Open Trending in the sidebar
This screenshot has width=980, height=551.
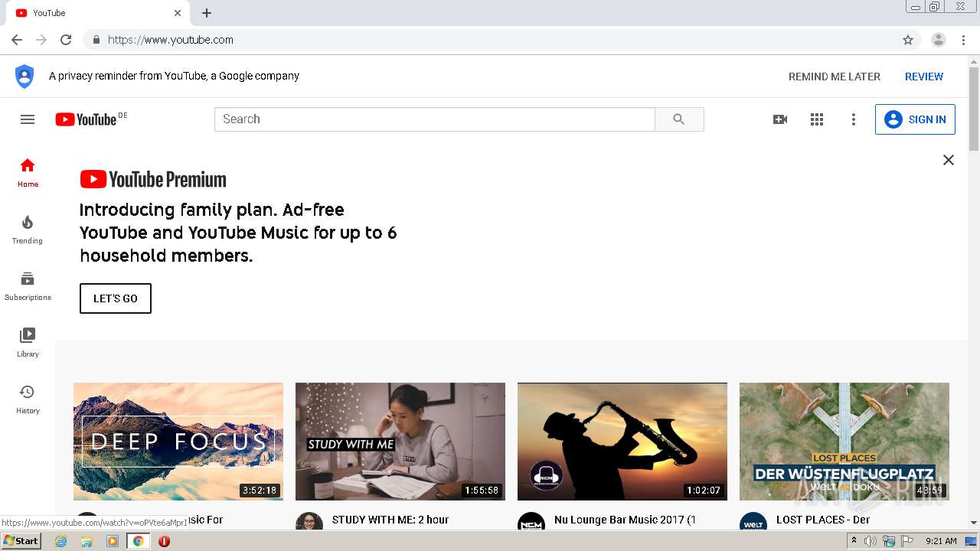[28, 230]
